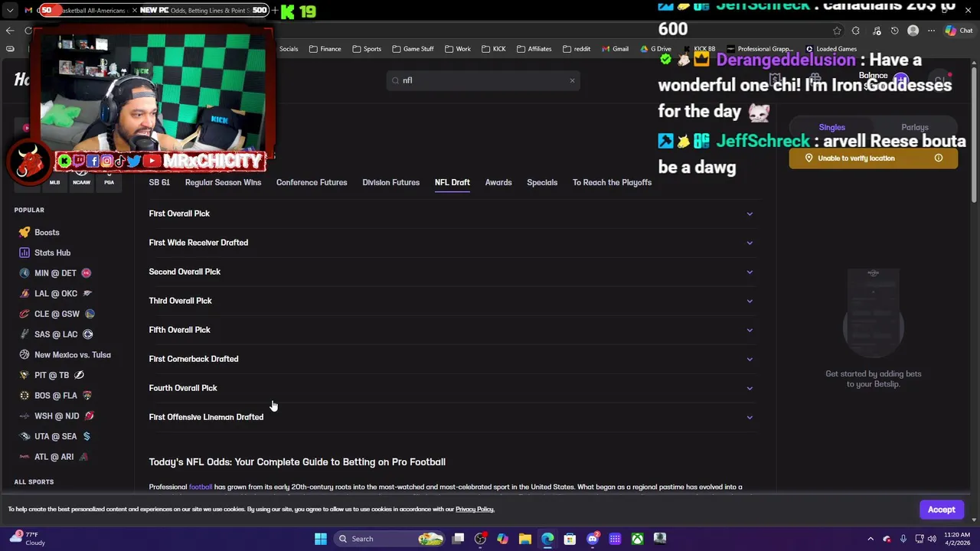Click the Utah logo for UTA @ SEA
The image size is (980, 551).
point(24,436)
